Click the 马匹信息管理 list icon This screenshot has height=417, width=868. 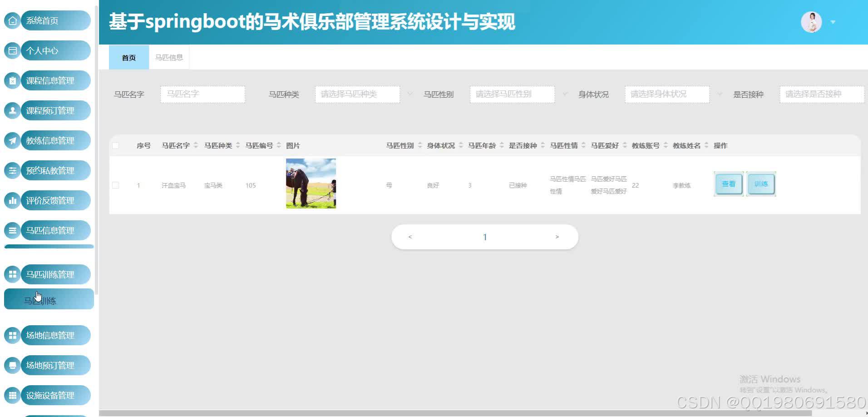[12, 230]
